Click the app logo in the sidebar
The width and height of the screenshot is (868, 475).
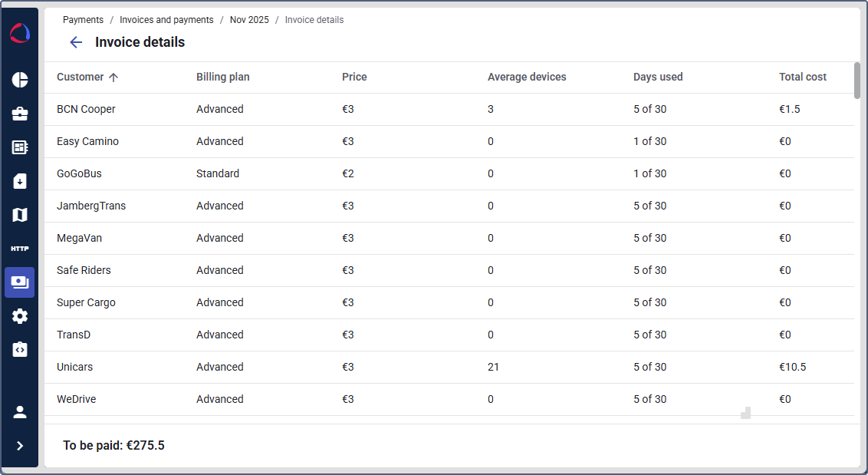(x=20, y=34)
